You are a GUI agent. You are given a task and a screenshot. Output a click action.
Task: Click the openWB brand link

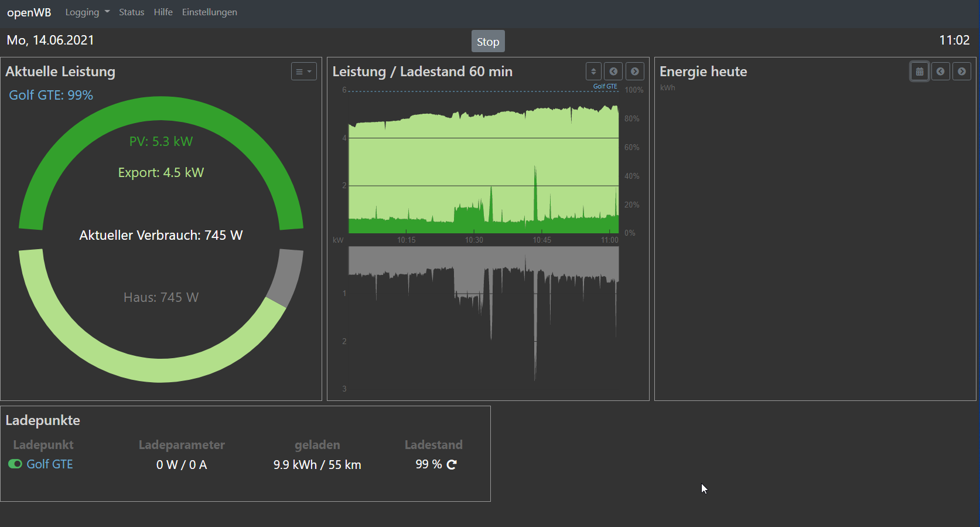29,12
